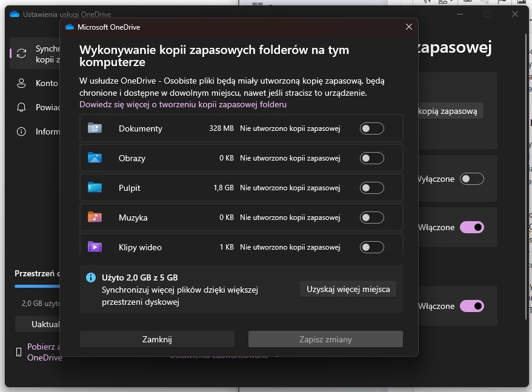Click the info icon beside storage usage
The height and width of the screenshot is (392, 532).
91,277
